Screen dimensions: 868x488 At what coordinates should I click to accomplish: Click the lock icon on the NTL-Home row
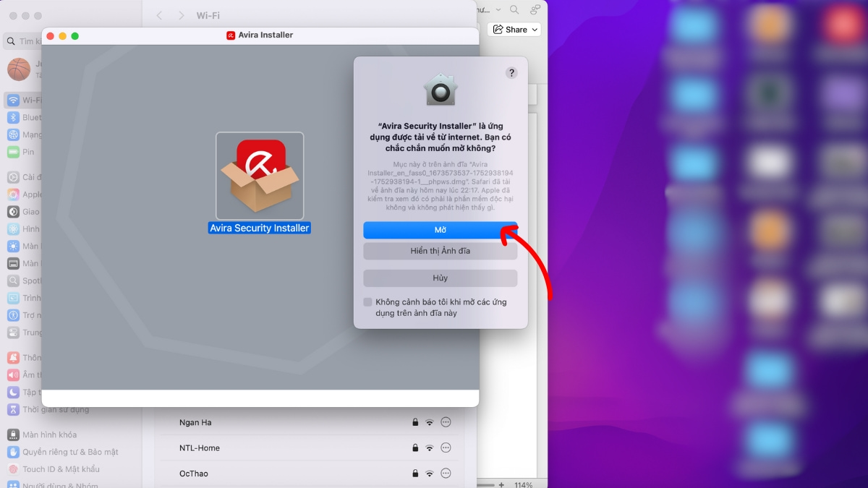[x=415, y=448]
